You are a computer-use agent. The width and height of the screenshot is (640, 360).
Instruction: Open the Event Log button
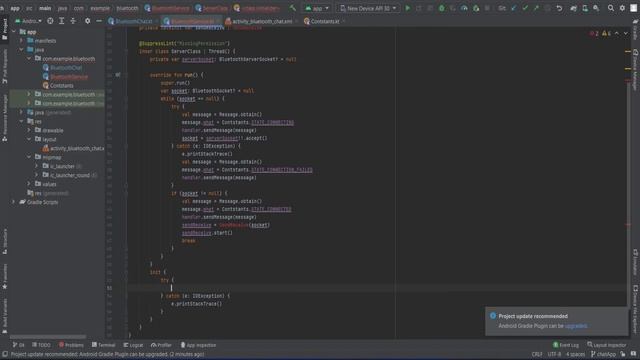point(566,345)
